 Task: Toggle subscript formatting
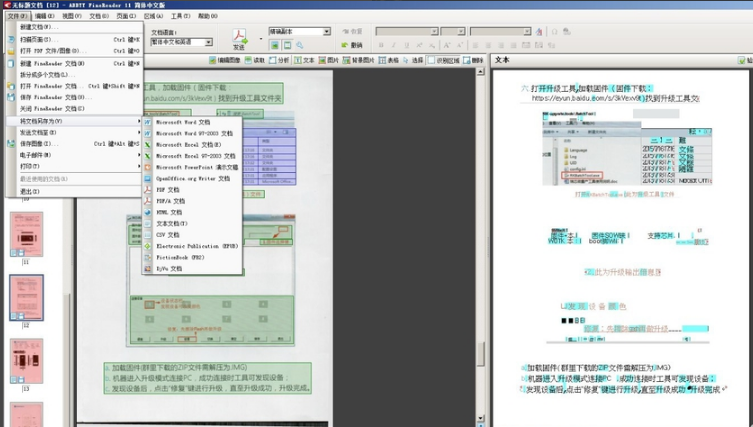click(x=432, y=45)
